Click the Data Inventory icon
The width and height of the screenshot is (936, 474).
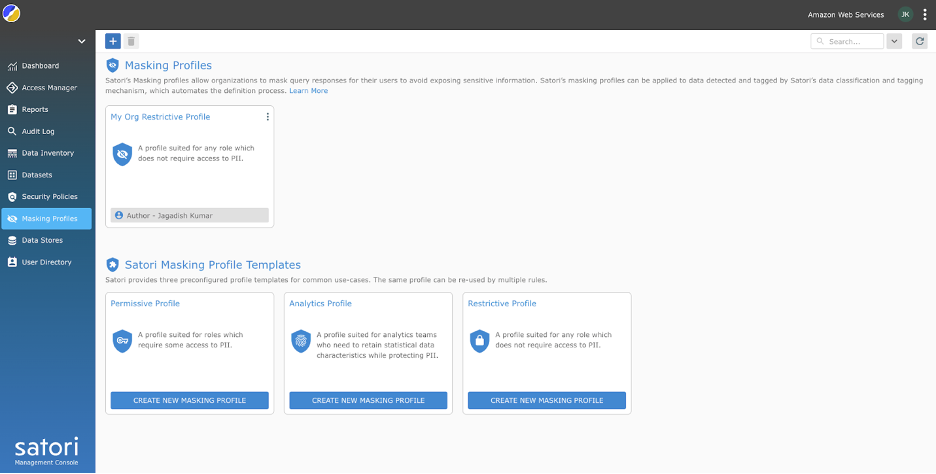[x=12, y=153]
